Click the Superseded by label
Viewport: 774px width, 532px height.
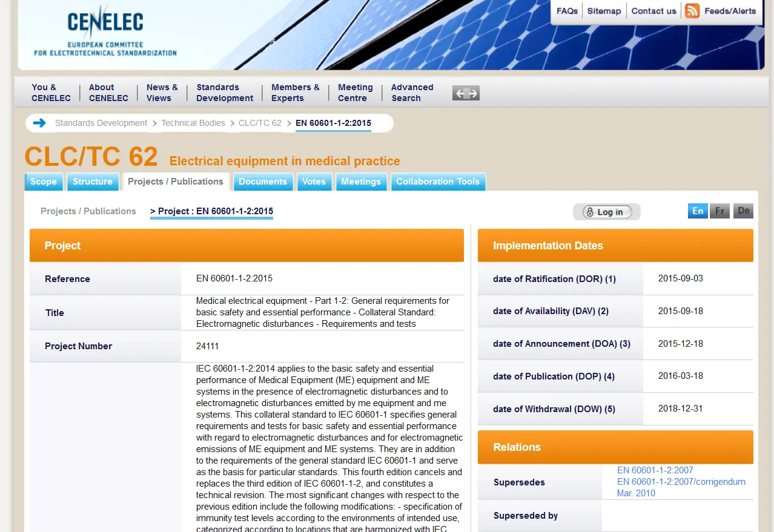pyautogui.click(x=526, y=516)
